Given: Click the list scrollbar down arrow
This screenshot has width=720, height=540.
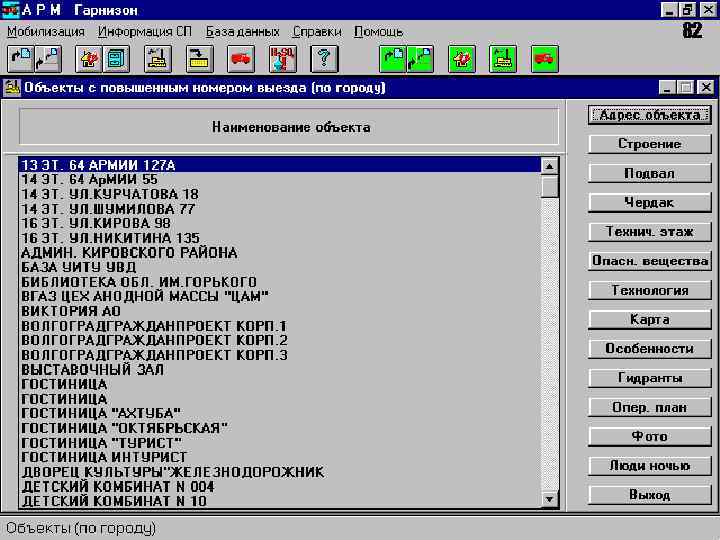Looking at the screenshot, I should point(550,499).
